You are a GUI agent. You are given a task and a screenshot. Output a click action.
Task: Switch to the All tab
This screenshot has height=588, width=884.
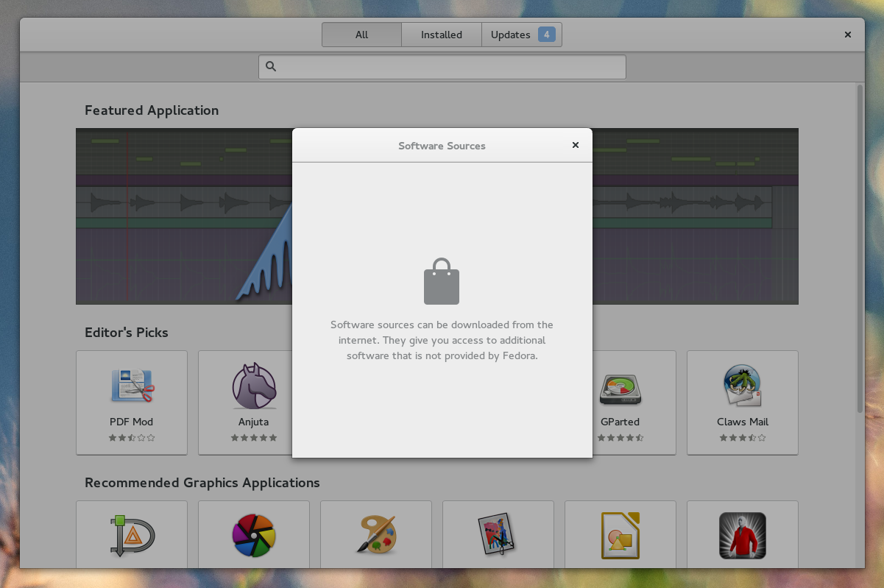(361, 35)
